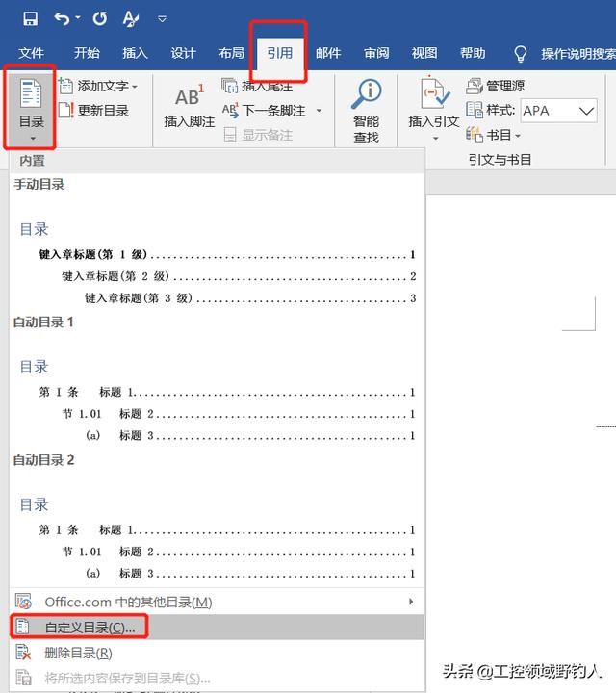Click the 管理源 icon
616x693 pixels.
pos(475,86)
